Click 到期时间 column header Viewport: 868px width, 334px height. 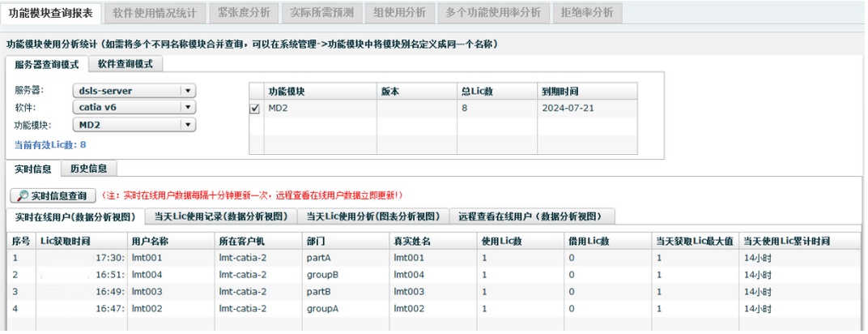560,92
